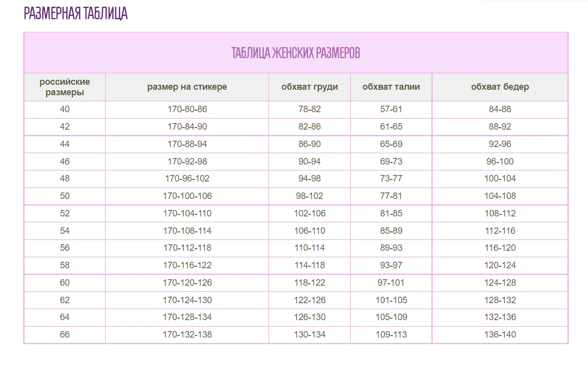Select Russian size 56 cell

pos(64,248)
